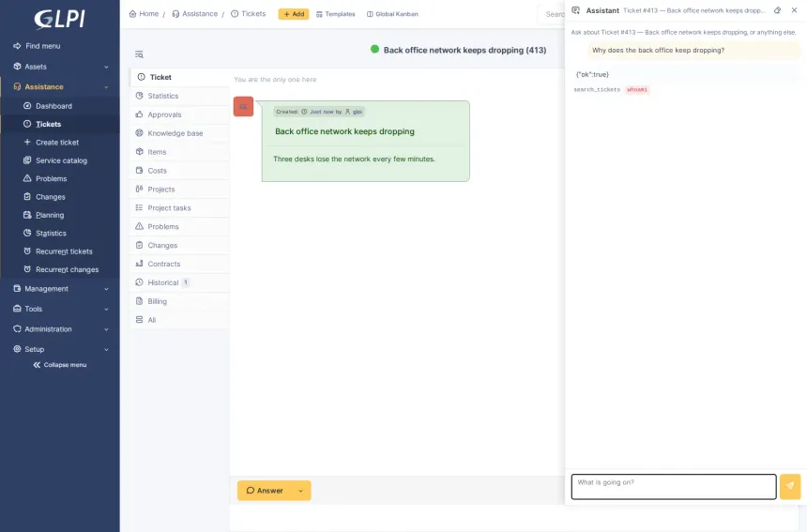Close the Assistant panel
Viewport: 807px width, 532px height.
click(794, 10)
